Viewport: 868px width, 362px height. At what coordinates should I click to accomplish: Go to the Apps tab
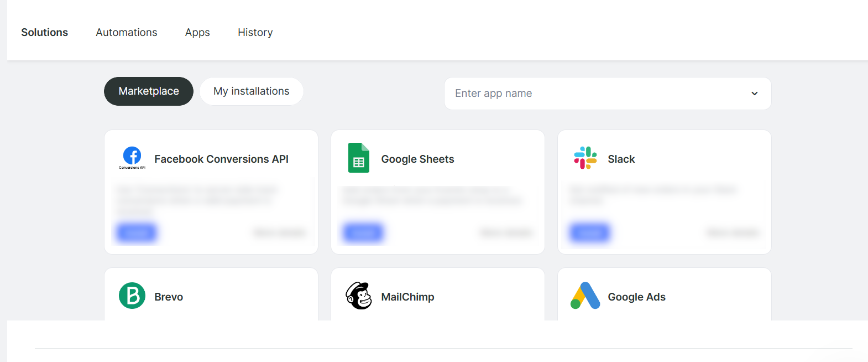point(197,32)
